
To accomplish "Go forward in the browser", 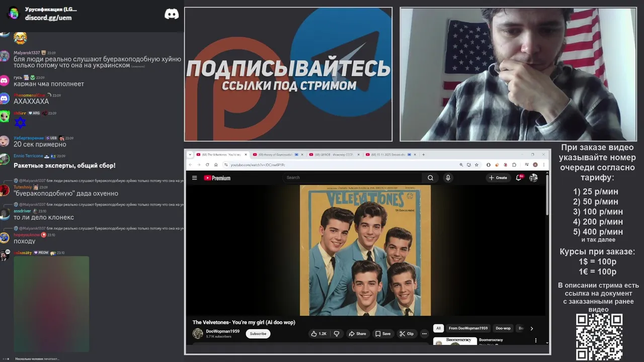I will tap(199, 165).
